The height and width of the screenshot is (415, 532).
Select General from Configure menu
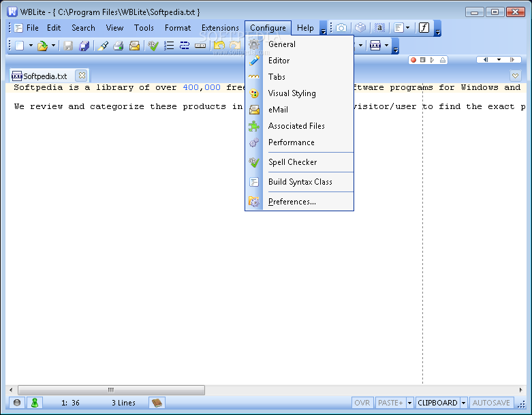(x=300, y=44)
